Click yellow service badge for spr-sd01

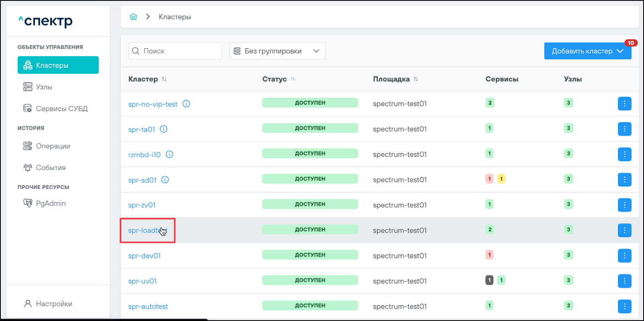(501, 179)
